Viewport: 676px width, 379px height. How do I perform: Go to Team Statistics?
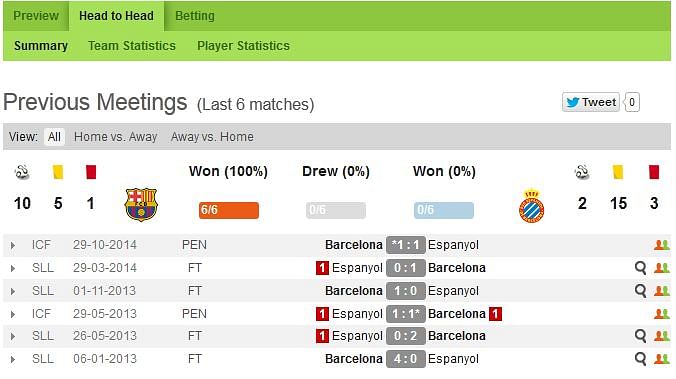[132, 46]
